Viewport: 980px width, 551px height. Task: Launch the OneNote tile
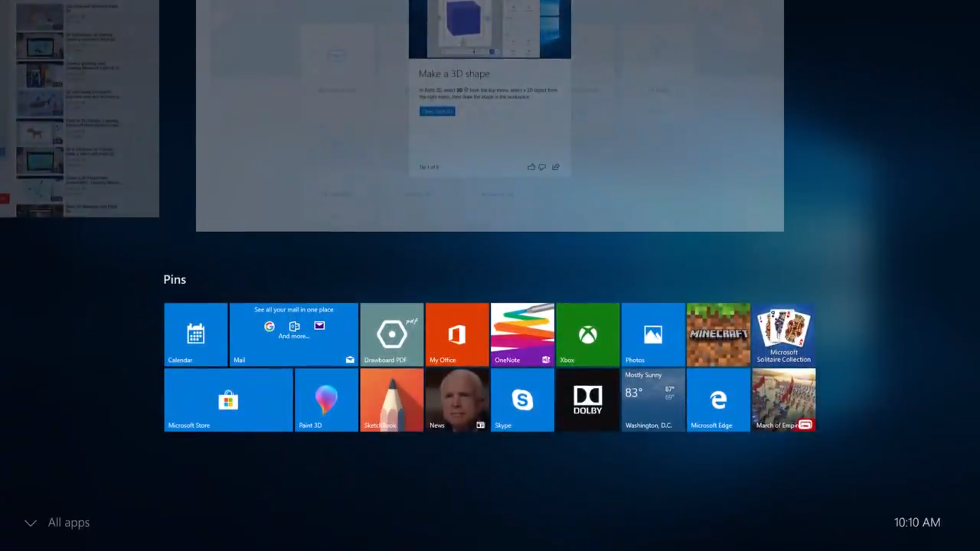point(522,335)
